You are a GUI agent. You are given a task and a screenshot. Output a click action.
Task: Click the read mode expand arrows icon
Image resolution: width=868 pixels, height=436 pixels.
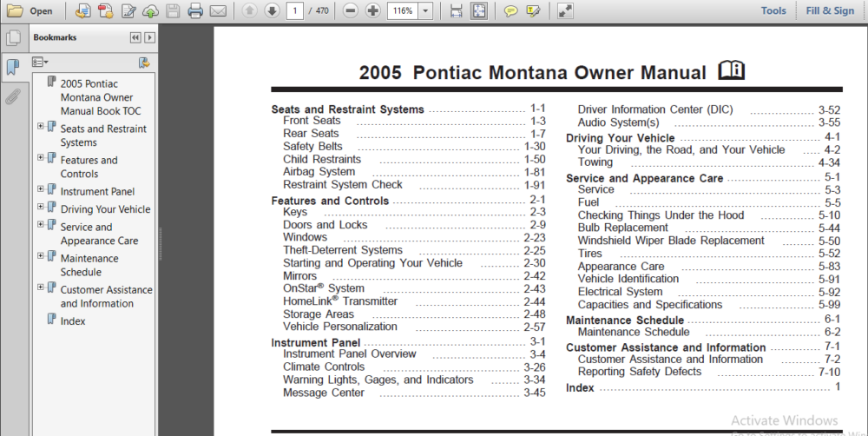pos(565,10)
